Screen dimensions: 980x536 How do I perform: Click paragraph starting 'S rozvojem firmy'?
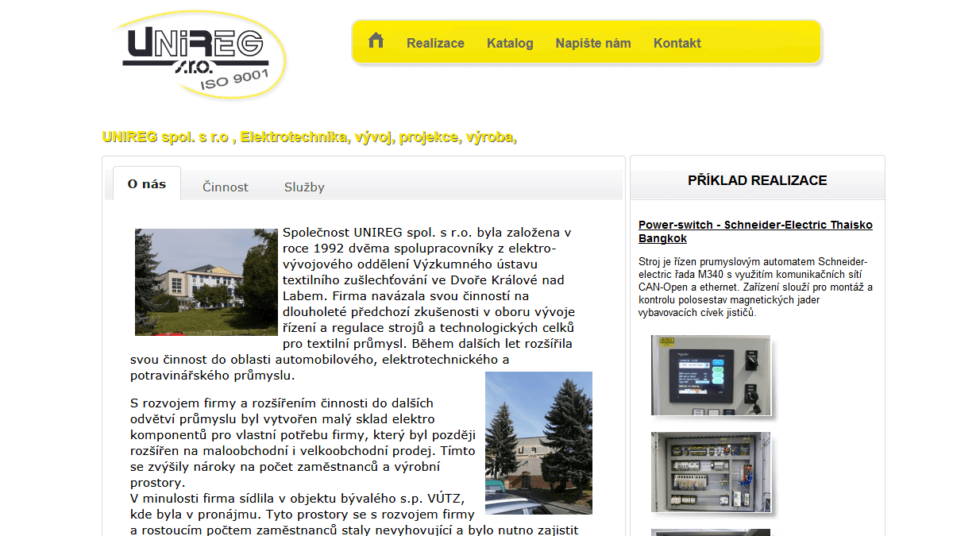(303, 442)
